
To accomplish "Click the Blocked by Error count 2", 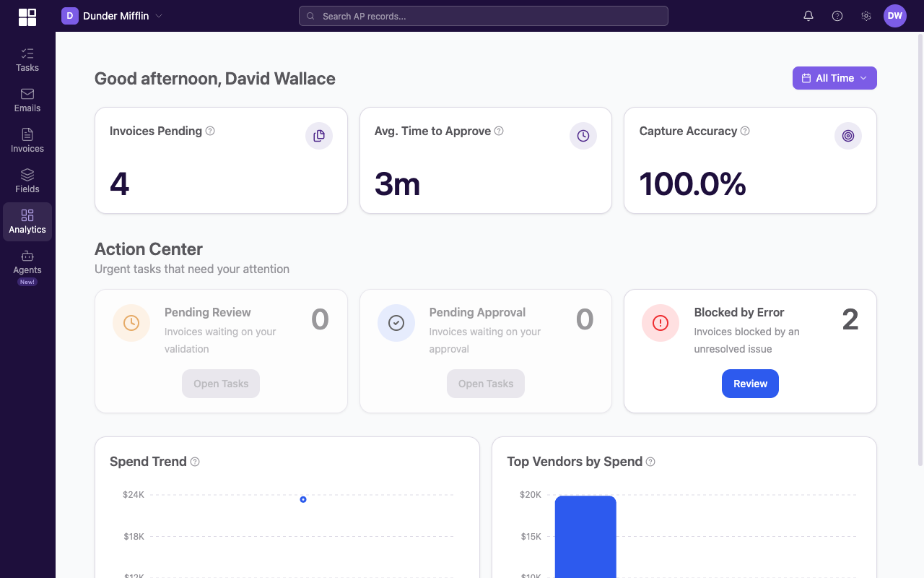I will click(x=850, y=319).
